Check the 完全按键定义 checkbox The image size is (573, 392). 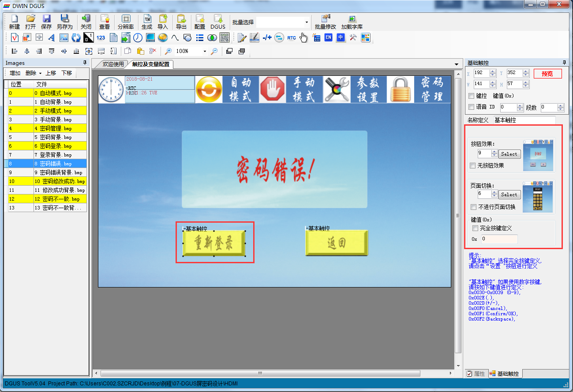(x=475, y=228)
